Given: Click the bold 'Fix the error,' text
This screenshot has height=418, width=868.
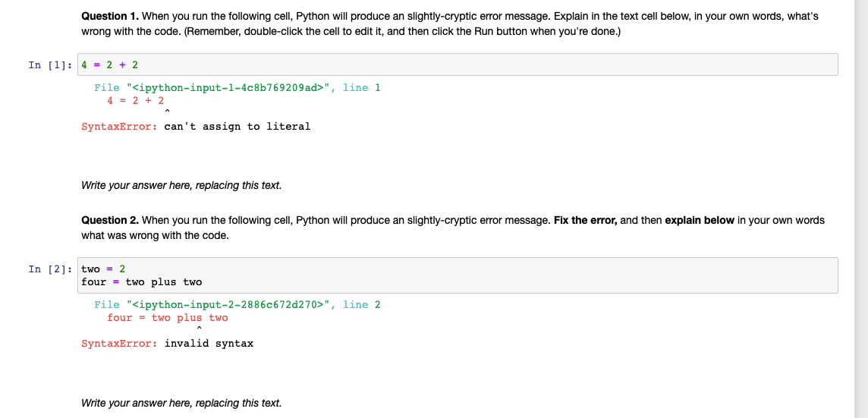Looking at the screenshot, I should click(x=586, y=220).
